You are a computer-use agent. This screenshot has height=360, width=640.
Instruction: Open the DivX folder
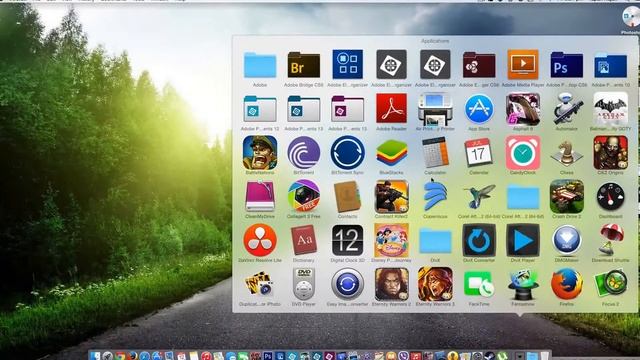click(x=435, y=240)
